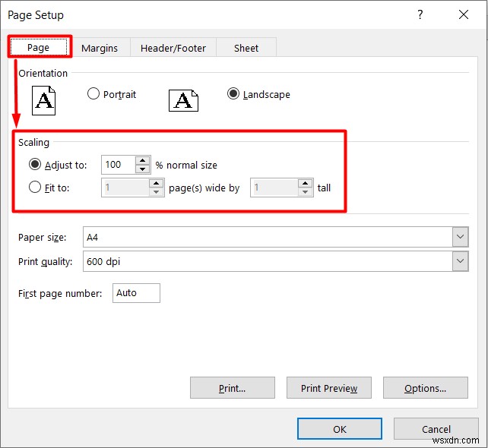This screenshot has width=488, height=448.
Task: Open the Options... button
Action: [426, 388]
